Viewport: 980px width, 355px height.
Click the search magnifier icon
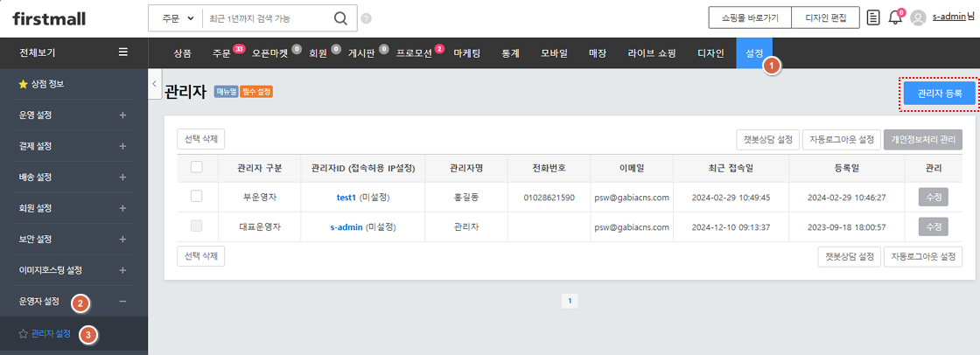[340, 18]
